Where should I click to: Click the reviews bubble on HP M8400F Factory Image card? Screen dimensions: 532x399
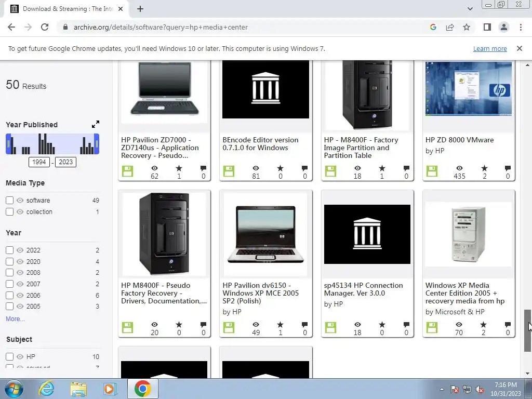(x=406, y=168)
